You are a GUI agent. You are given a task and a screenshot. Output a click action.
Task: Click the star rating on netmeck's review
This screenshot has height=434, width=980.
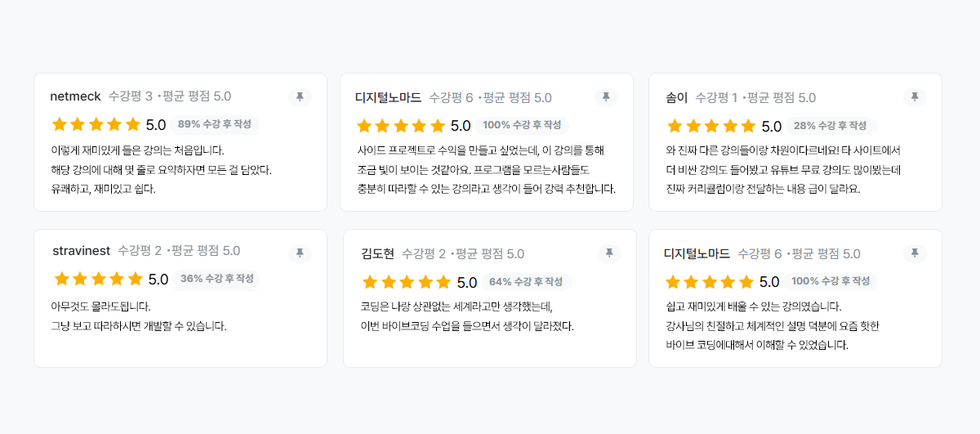pos(96,125)
